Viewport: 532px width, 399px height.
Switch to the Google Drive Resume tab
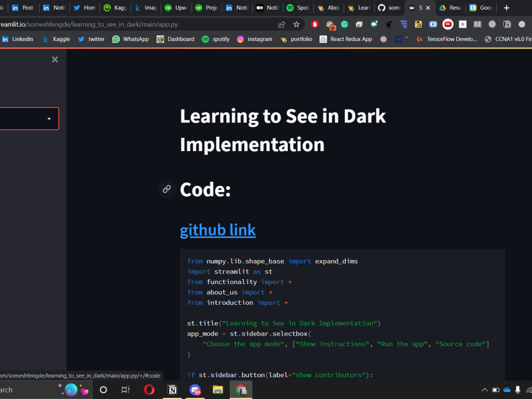[450, 8]
